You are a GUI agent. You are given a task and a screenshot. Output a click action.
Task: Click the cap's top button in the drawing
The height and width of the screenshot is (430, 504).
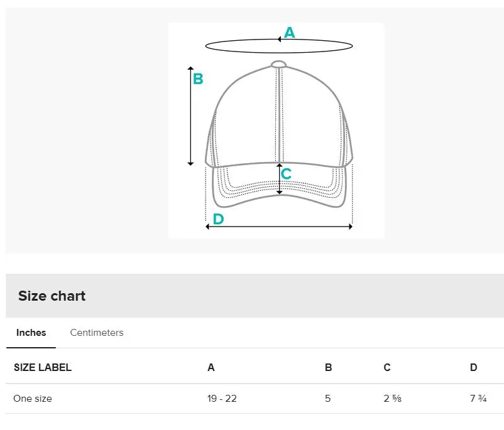click(x=279, y=64)
